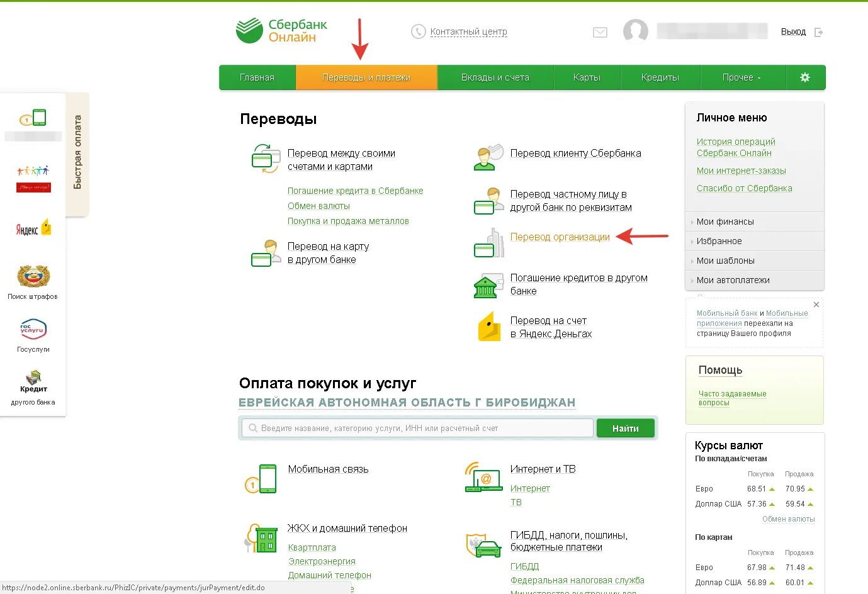Click the ГИБДД car shield icon

tap(483, 545)
